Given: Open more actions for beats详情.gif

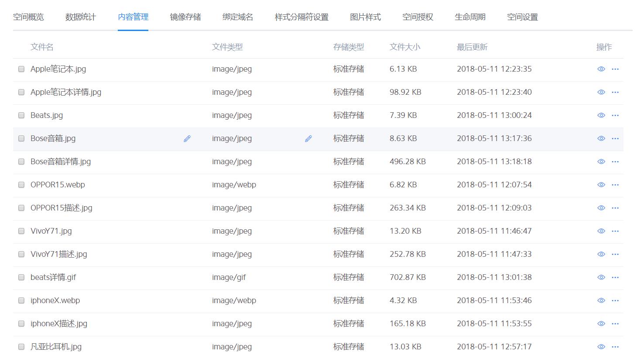Looking at the screenshot, I should (615, 277).
